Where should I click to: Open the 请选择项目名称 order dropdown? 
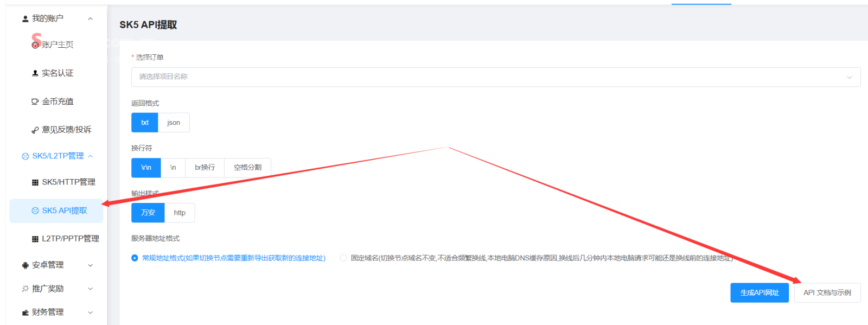pyautogui.click(x=496, y=77)
